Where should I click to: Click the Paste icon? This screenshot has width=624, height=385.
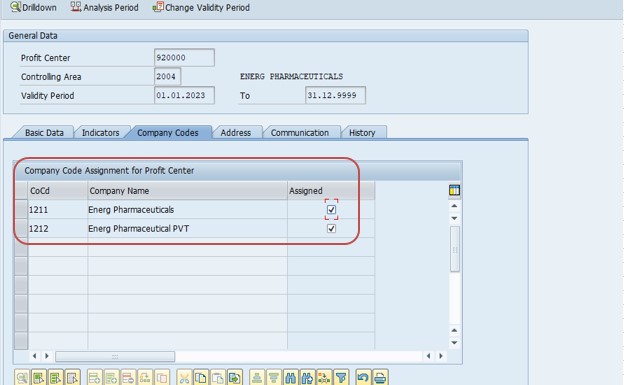click(218, 377)
